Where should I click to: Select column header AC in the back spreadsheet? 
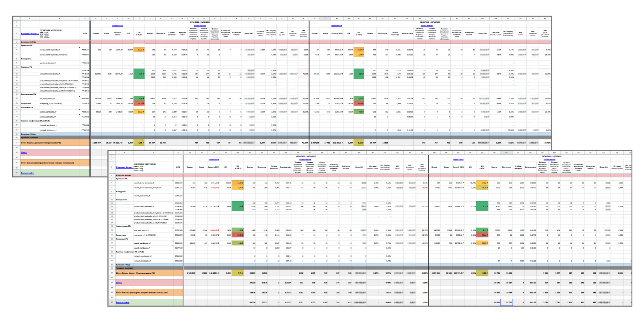click(359, 19)
